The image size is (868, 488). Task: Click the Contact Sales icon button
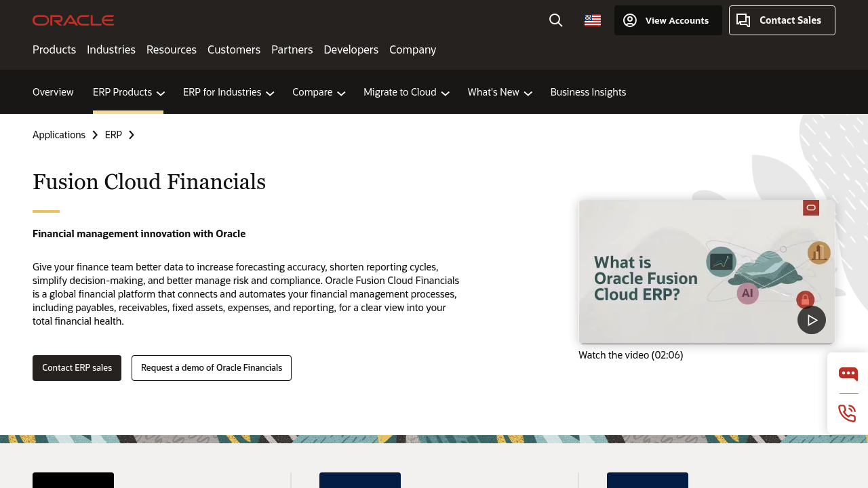(743, 20)
